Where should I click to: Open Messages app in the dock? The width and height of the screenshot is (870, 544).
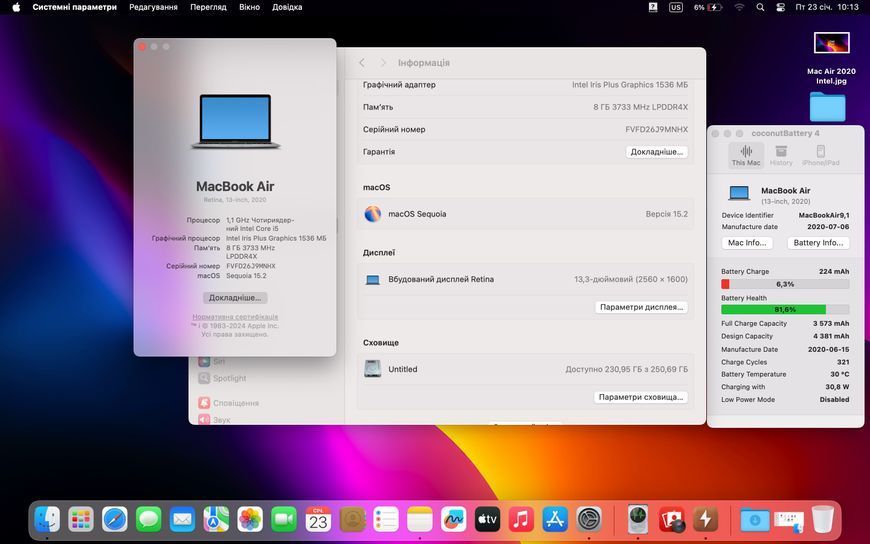click(149, 520)
